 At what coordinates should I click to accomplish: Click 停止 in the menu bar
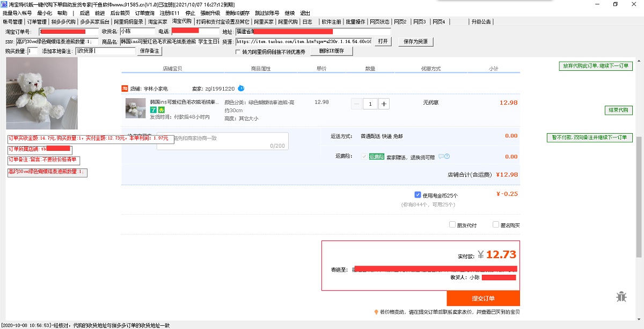click(190, 13)
